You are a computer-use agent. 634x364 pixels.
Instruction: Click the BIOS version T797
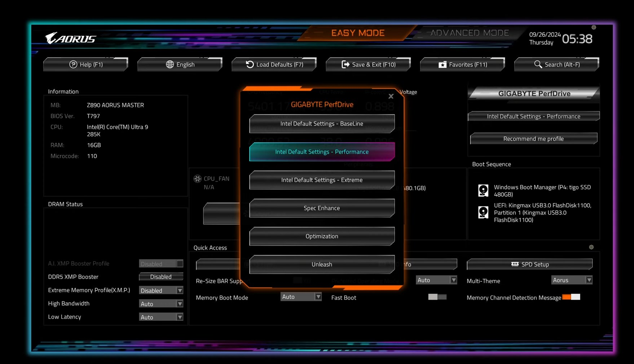tap(93, 116)
